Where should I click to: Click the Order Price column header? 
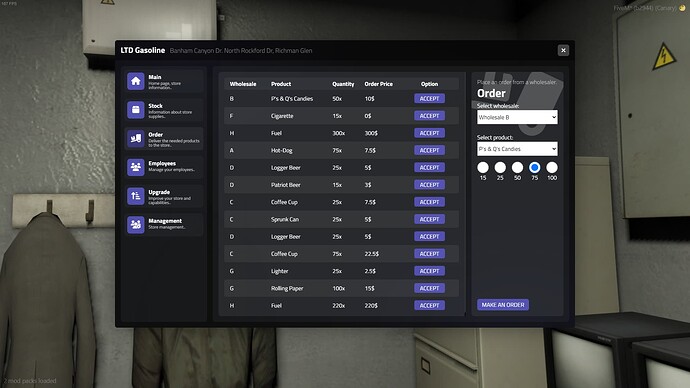pyautogui.click(x=378, y=84)
